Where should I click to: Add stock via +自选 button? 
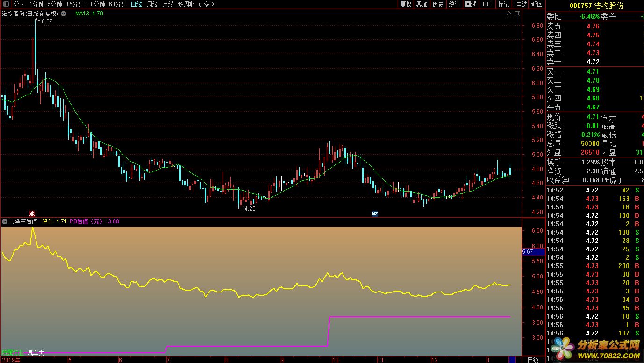coord(520,4)
